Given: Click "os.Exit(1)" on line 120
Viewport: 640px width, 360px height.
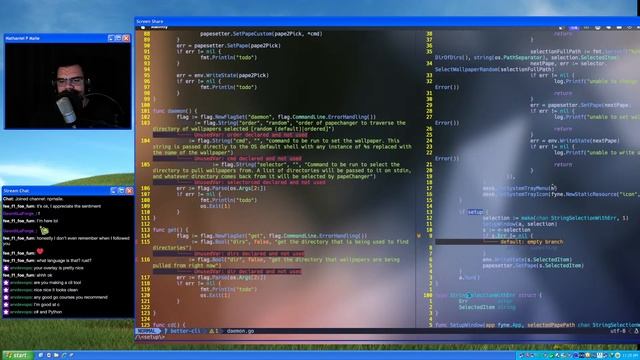Looking at the screenshot, I should click(x=215, y=295).
